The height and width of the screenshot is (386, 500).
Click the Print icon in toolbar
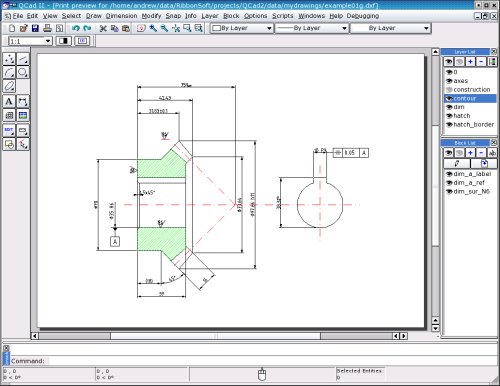[x=47, y=28]
